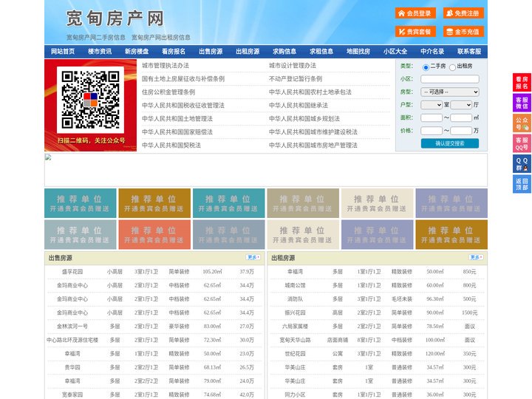The image size is (532, 399).
Task: Click the 小区 text input field
Action: 450,79
